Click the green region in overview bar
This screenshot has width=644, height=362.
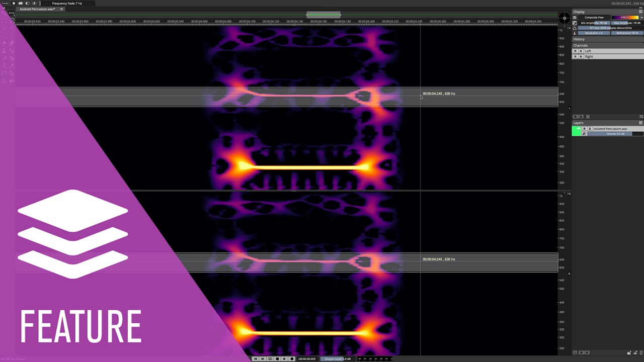point(324,15)
